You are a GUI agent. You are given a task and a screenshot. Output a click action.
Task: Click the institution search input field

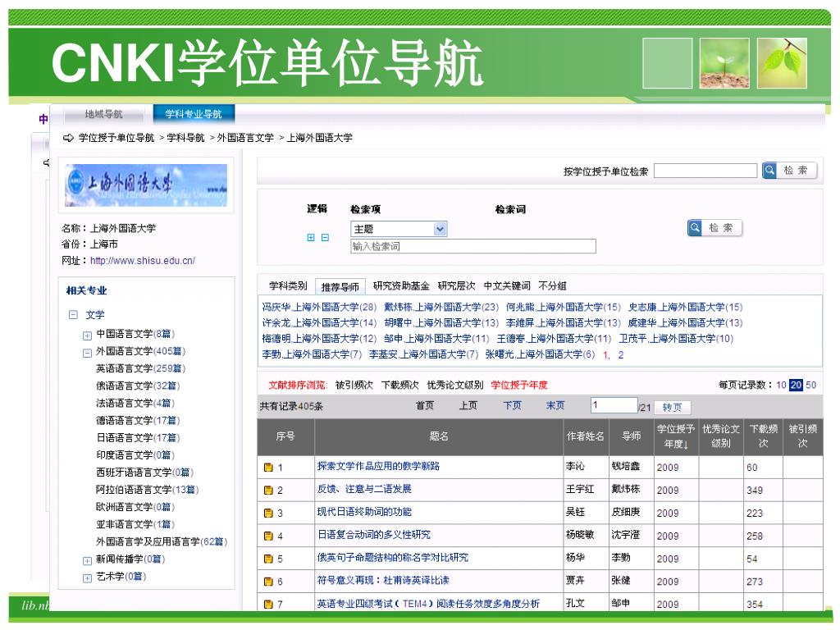[705, 171]
